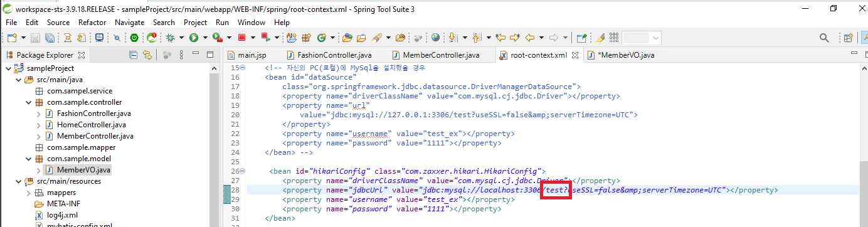Click the green Run button icon

pyautogui.click(x=194, y=38)
